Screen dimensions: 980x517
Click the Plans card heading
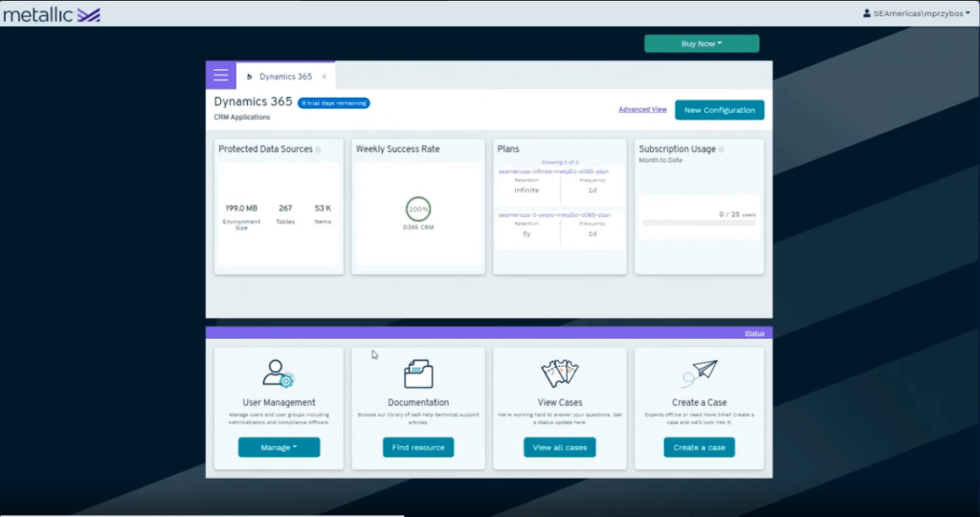pyautogui.click(x=508, y=148)
